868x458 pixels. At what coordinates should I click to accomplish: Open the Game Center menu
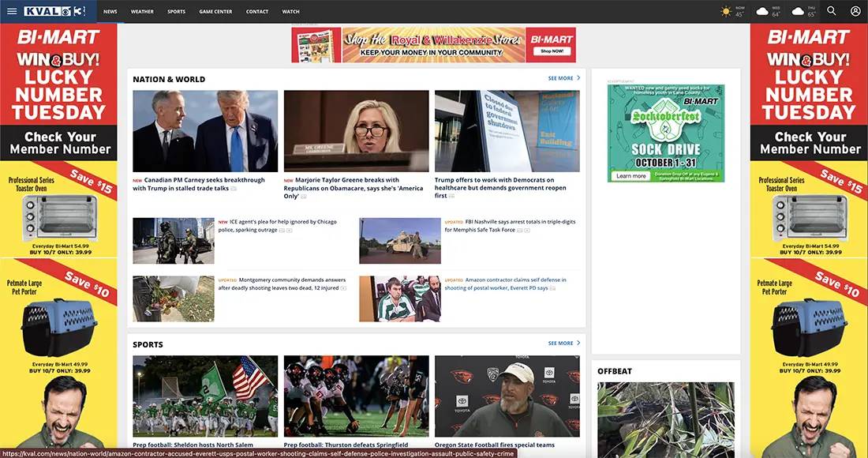216,11
